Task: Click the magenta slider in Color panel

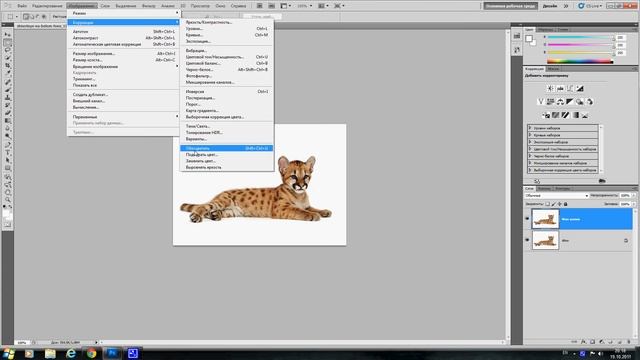Action: coord(580,45)
